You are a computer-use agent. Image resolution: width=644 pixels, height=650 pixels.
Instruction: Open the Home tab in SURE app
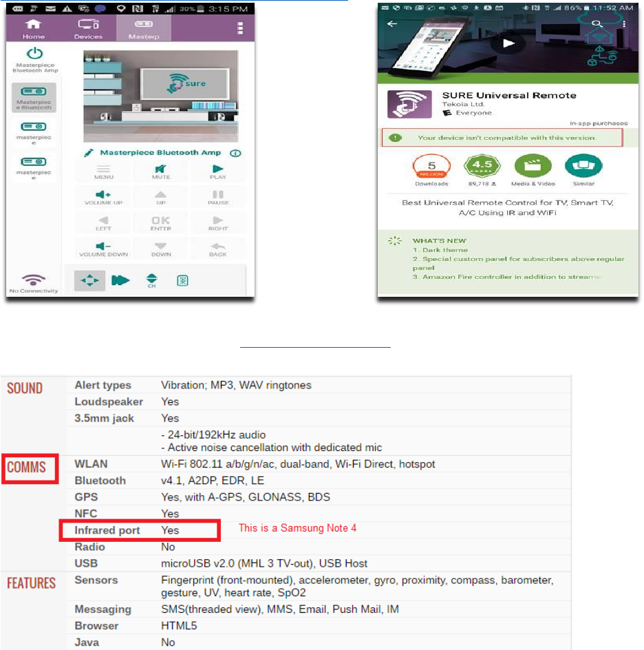coord(33,29)
